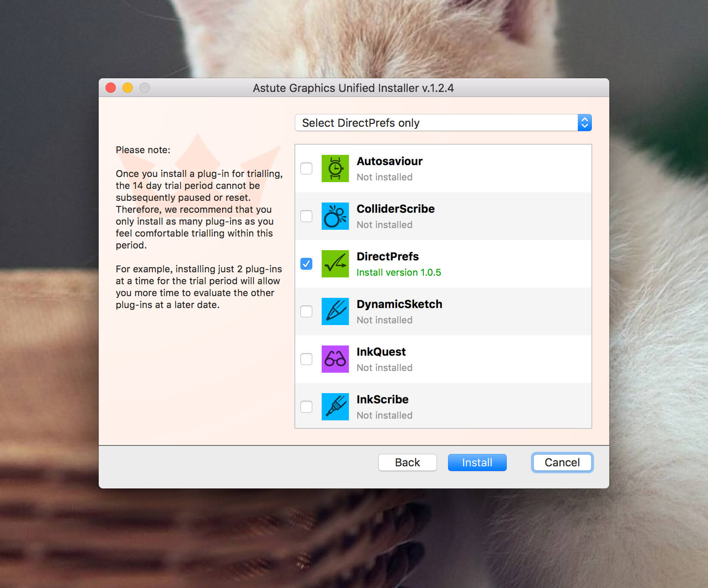Go to previous step with Back
Image resolution: width=708 pixels, height=588 pixels.
coord(408,462)
